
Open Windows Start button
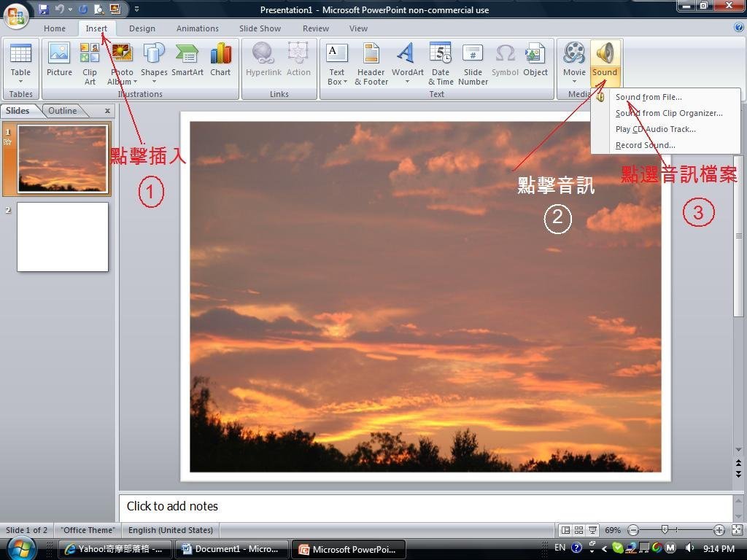20,548
